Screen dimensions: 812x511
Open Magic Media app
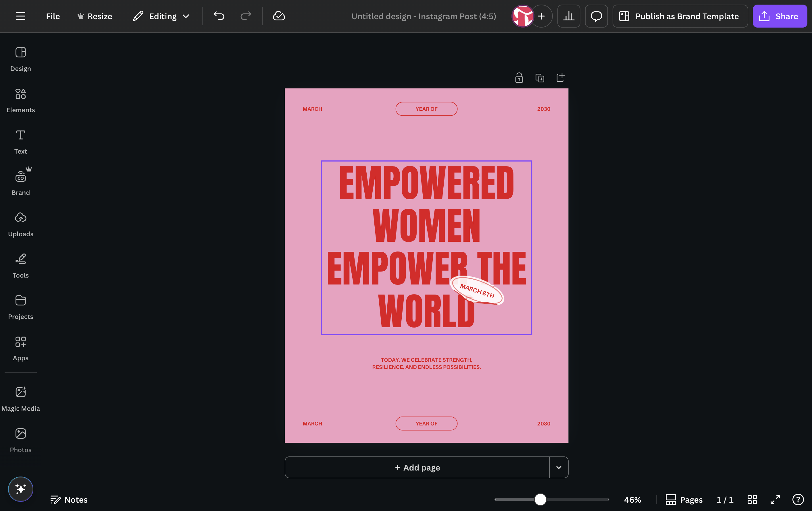(x=21, y=399)
